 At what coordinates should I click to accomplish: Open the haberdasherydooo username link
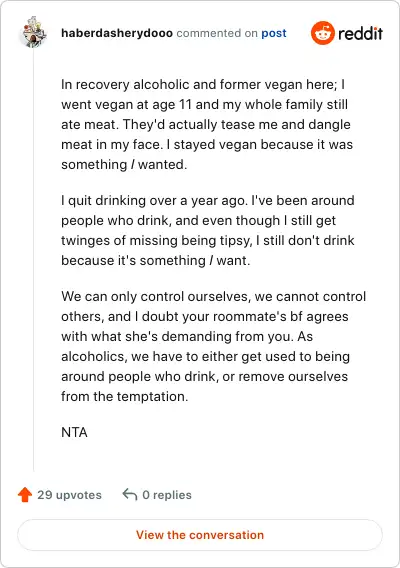117,33
